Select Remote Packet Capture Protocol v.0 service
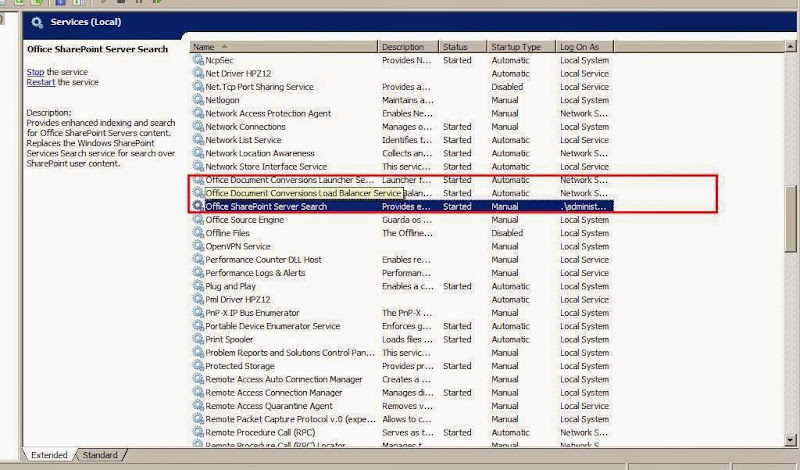This screenshot has height=470, width=800. click(290, 419)
